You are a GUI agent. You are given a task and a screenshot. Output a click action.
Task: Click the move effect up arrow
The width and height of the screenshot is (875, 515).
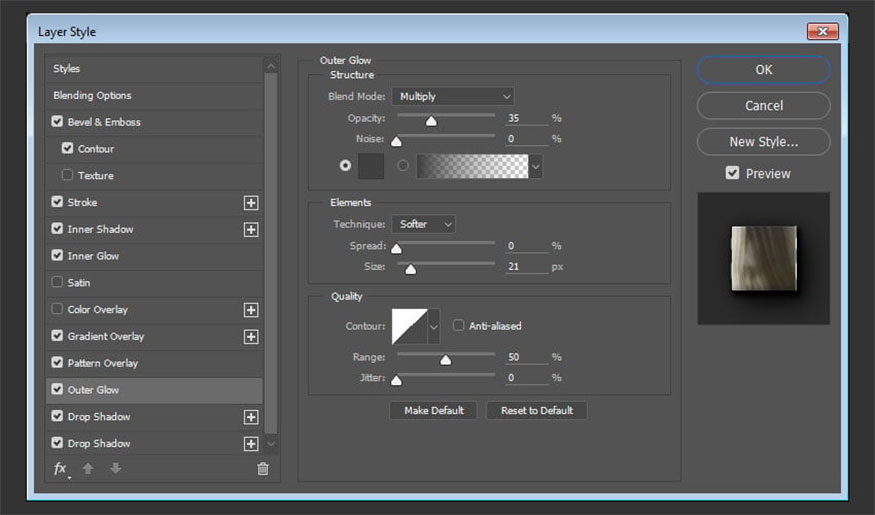pos(88,468)
